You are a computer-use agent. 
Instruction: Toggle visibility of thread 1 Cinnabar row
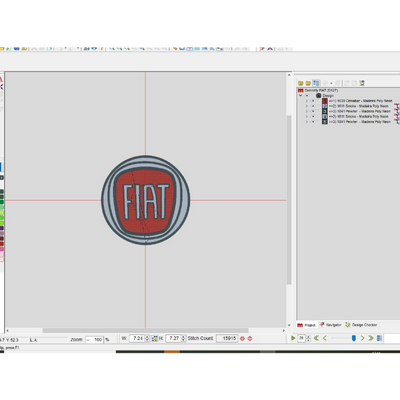coord(313,101)
